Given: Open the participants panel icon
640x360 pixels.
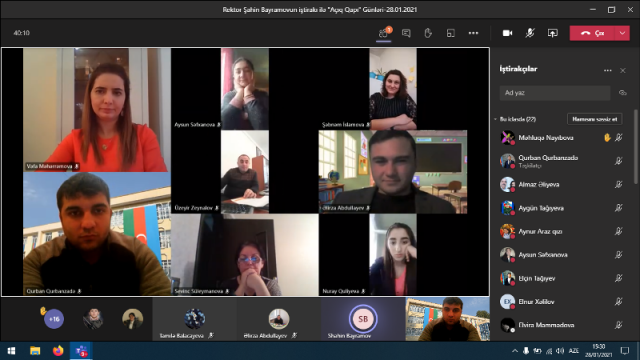Looking at the screenshot, I should click(383, 33).
